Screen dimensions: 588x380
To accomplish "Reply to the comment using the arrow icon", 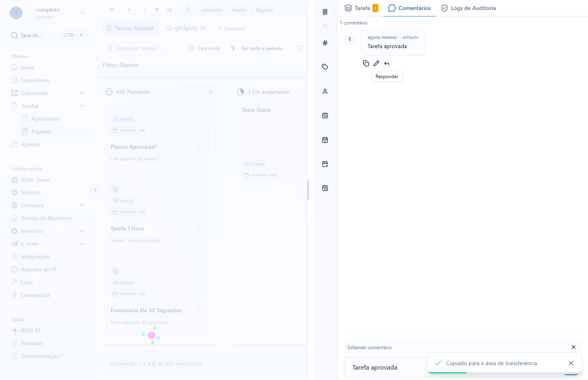I will tap(387, 63).
